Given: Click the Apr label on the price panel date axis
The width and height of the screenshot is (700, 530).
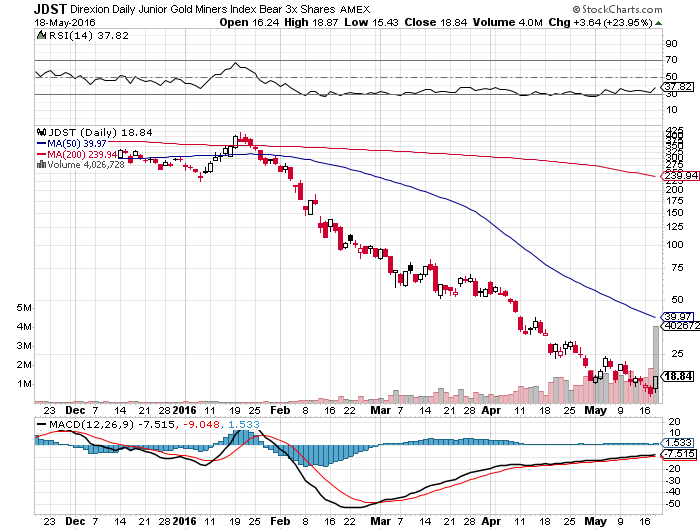Looking at the screenshot, I should pyautogui.click(x=491, y=410).
